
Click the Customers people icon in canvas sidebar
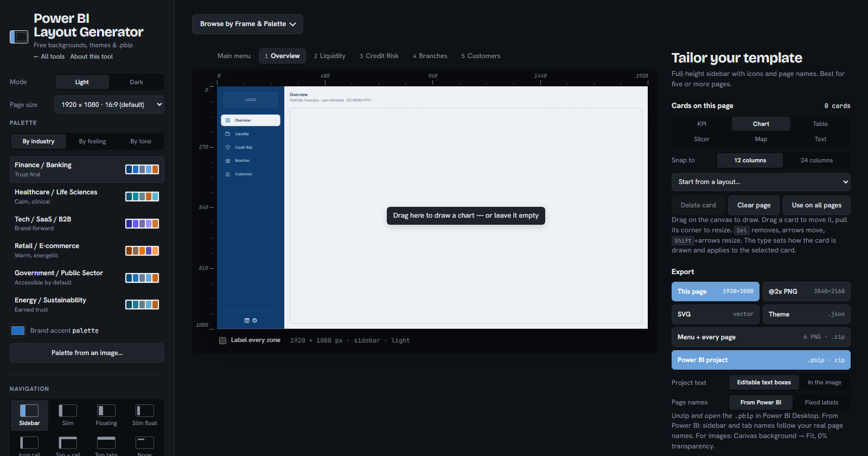tap(228, 174)
